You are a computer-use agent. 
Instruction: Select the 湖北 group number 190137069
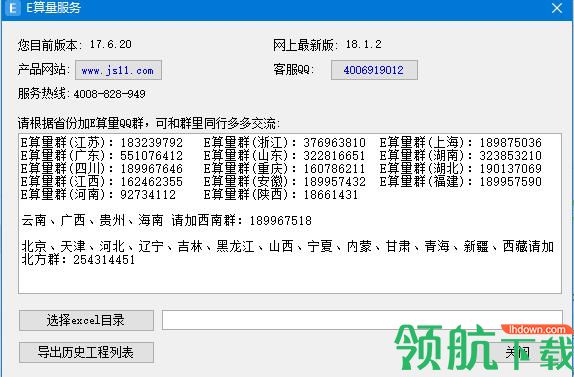point(510,168)
